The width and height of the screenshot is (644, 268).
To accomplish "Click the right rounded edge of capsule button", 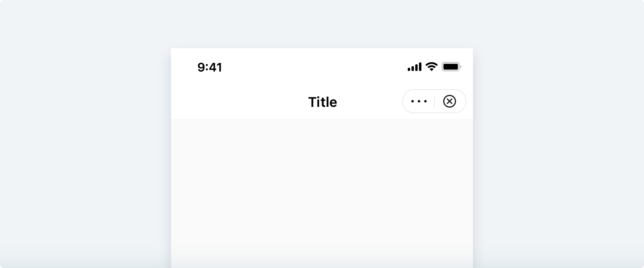I will coord(464,102).
